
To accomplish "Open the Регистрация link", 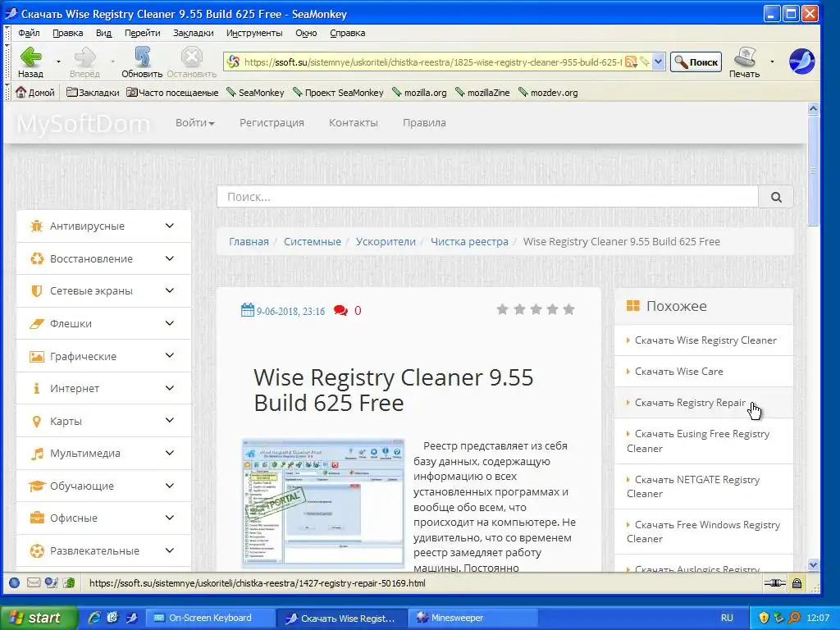I will tap(272, 123).
